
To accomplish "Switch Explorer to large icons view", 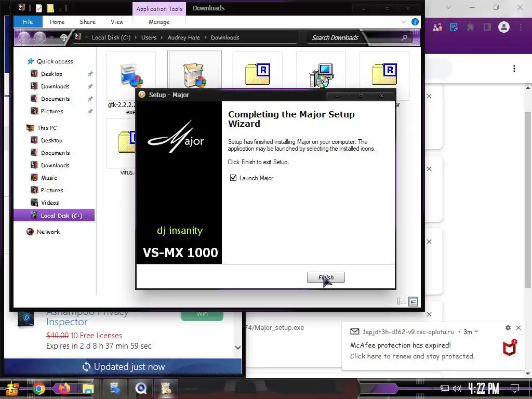I will coord(413,301).
